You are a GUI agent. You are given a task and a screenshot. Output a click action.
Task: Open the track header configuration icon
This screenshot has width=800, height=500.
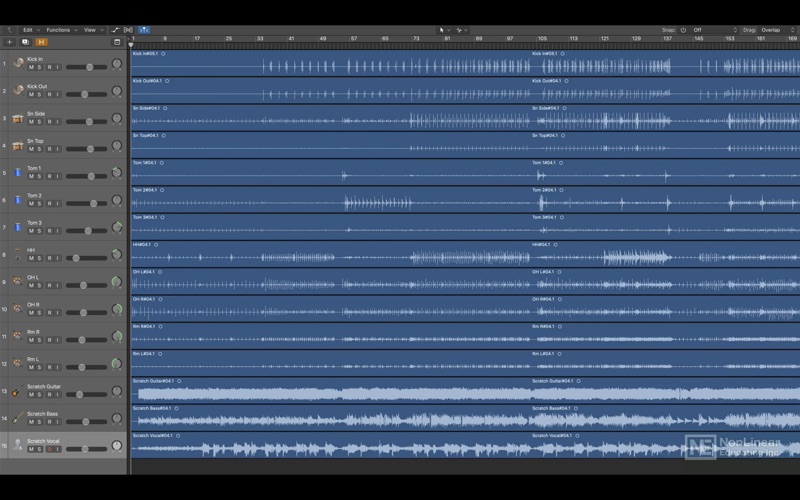click(x=117, y=42)
